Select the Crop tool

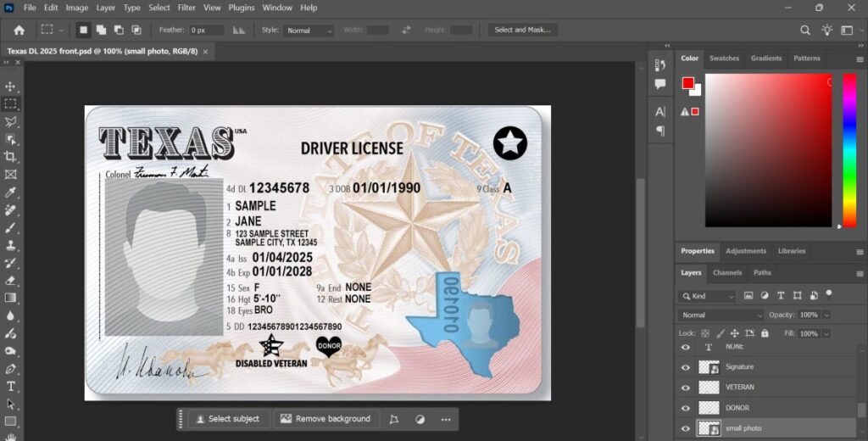10,157
